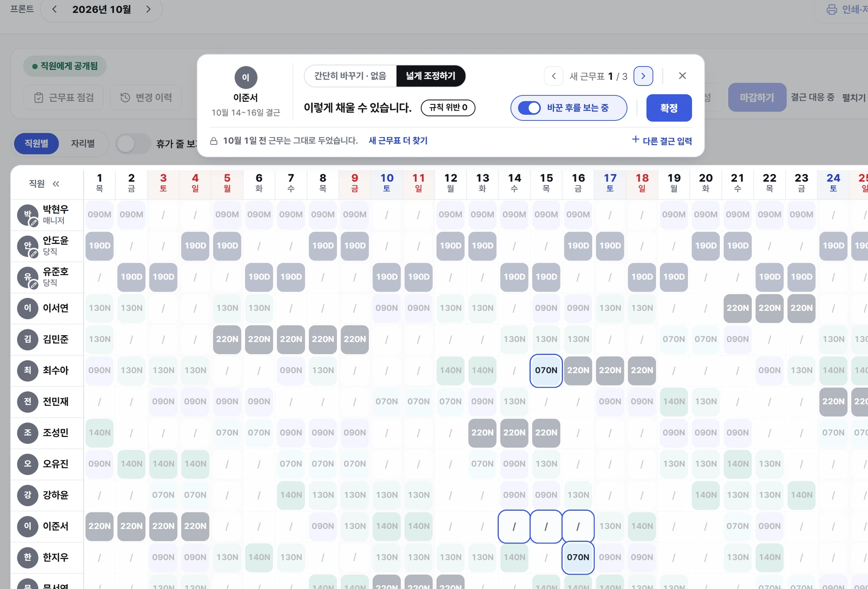The image size is (868, 589).
Task: Click 마감하기 button
Action: click(757, 97)
